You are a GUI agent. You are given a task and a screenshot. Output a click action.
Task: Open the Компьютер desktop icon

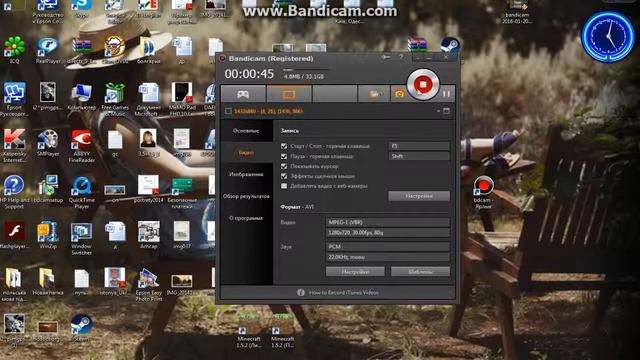[81, 97]
